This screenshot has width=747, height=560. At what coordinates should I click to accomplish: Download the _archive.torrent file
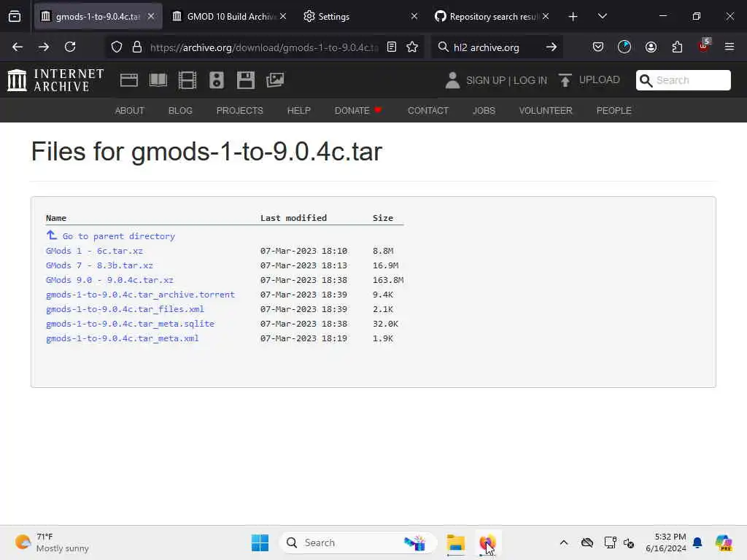pos(141,295)
